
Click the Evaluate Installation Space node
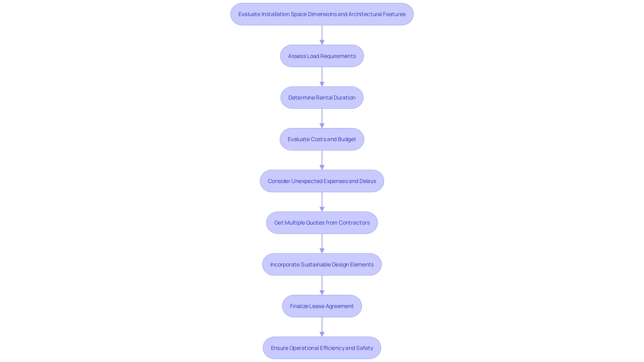coord(322,14)
